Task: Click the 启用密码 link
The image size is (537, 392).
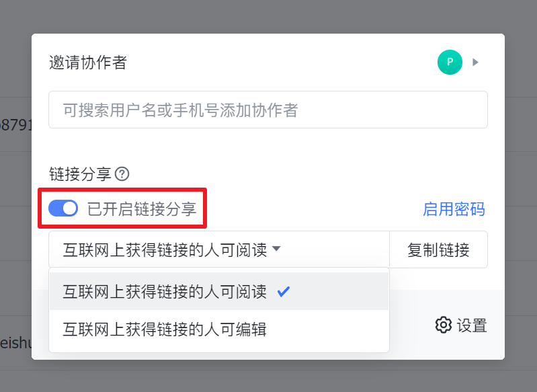Action: pos(454,209)
